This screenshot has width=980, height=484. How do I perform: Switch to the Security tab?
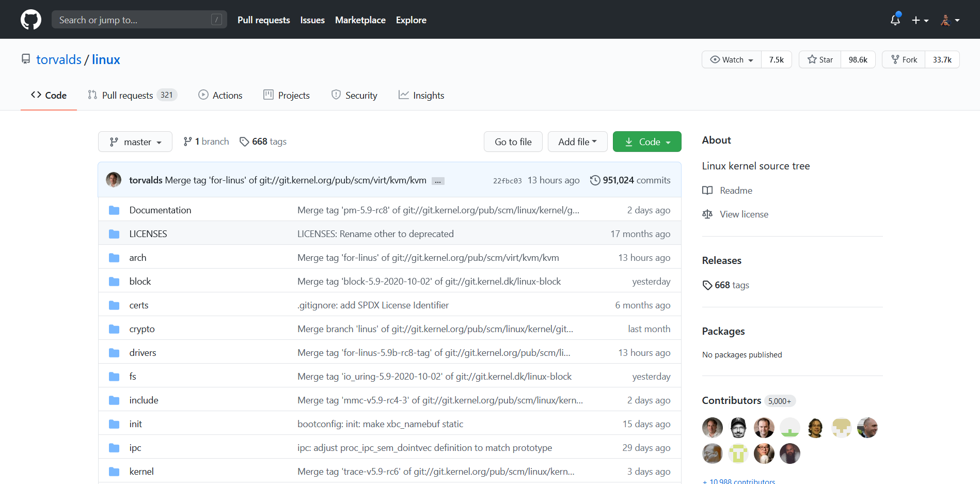coord(354,95)
